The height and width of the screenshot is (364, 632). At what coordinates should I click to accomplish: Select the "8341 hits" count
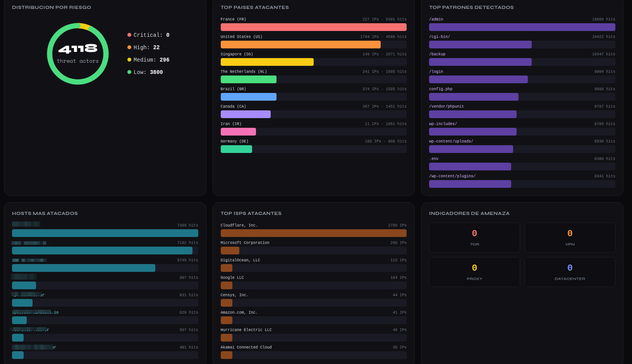[x=605, y=176]
